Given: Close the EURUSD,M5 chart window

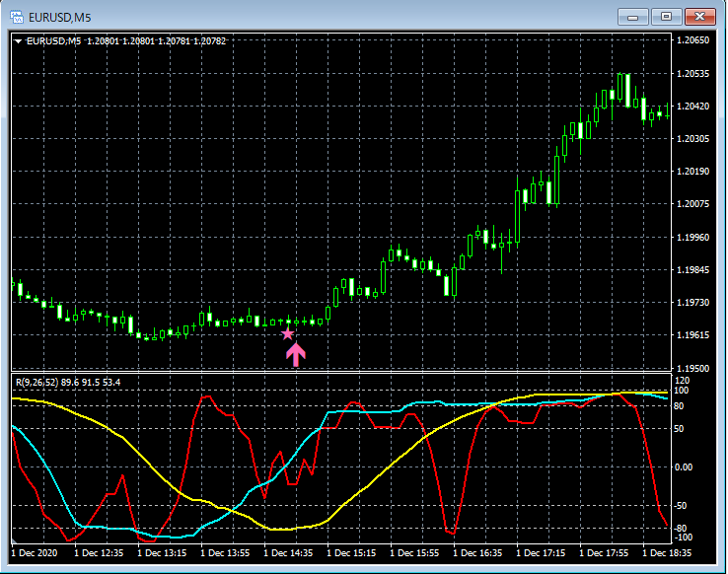Looking at the screenshot, I should [x=699, y=16].
